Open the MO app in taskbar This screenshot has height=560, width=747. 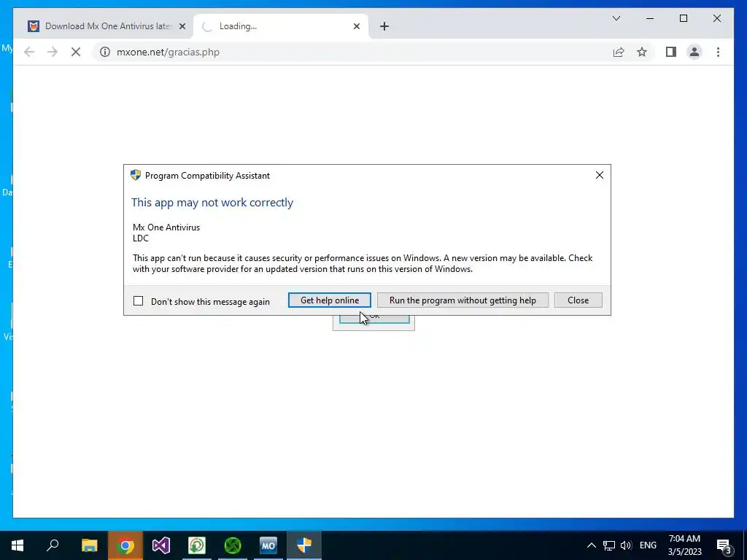tap(268, 545)
